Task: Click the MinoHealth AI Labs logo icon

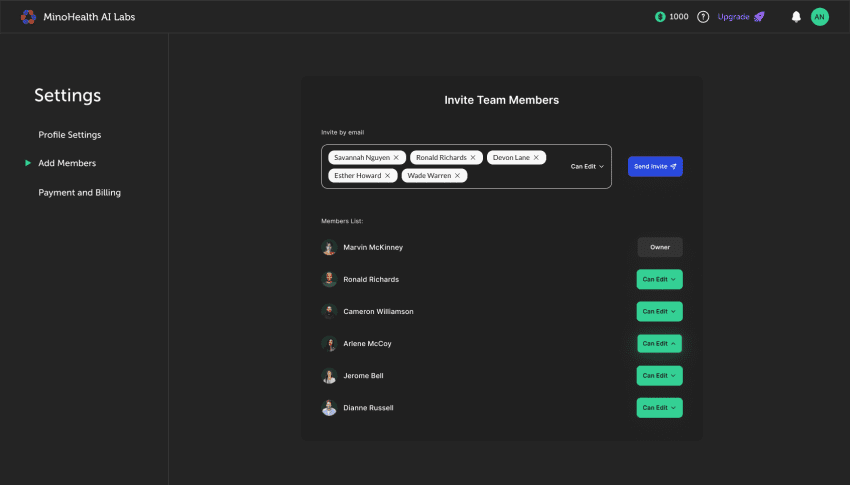Action: click(28, 17)
